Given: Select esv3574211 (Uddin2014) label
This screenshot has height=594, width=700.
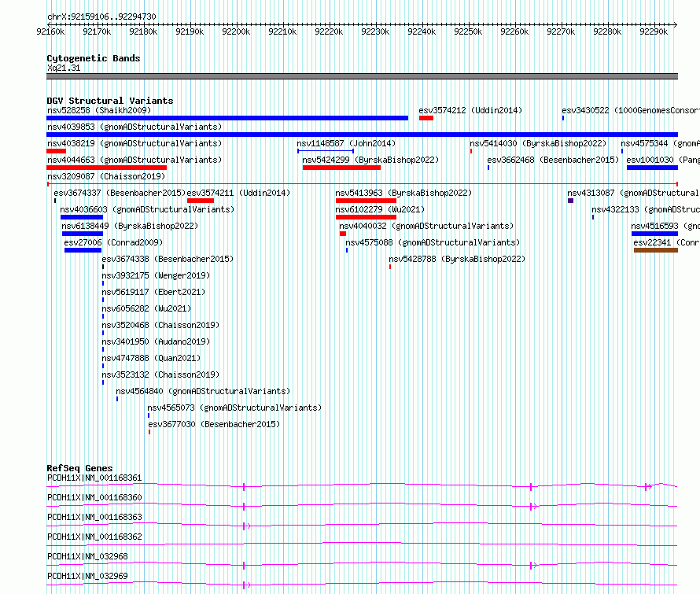Looking at the screenshot, I should coord(238,193).
